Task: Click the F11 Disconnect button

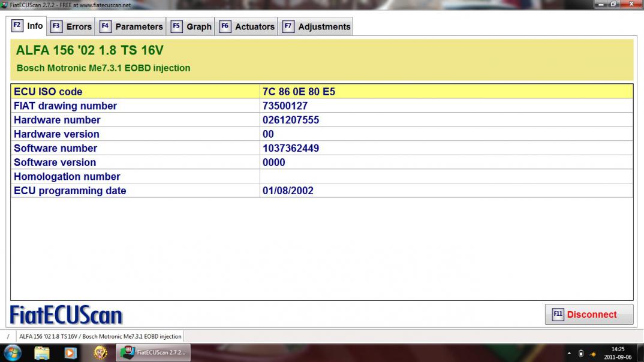Action: pos(589,315)
